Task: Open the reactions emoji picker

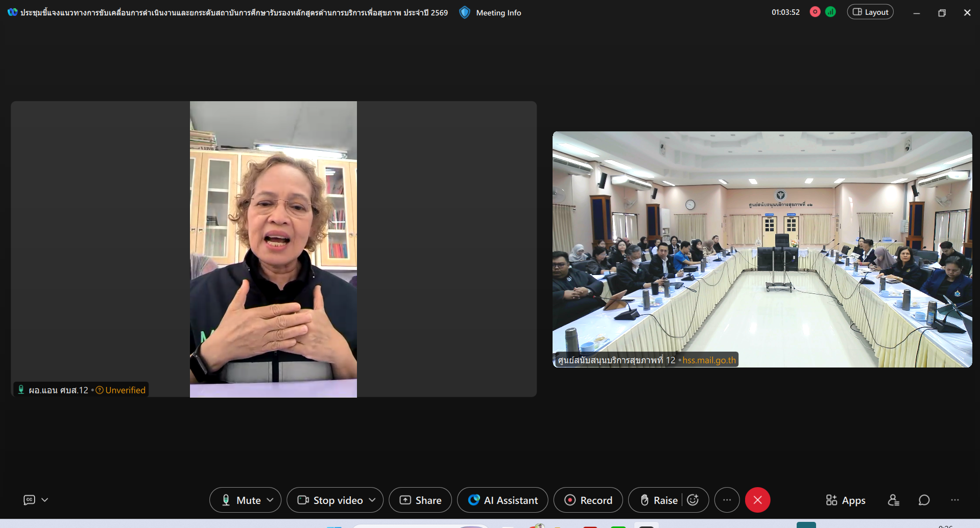Action: tap(693, 500)
